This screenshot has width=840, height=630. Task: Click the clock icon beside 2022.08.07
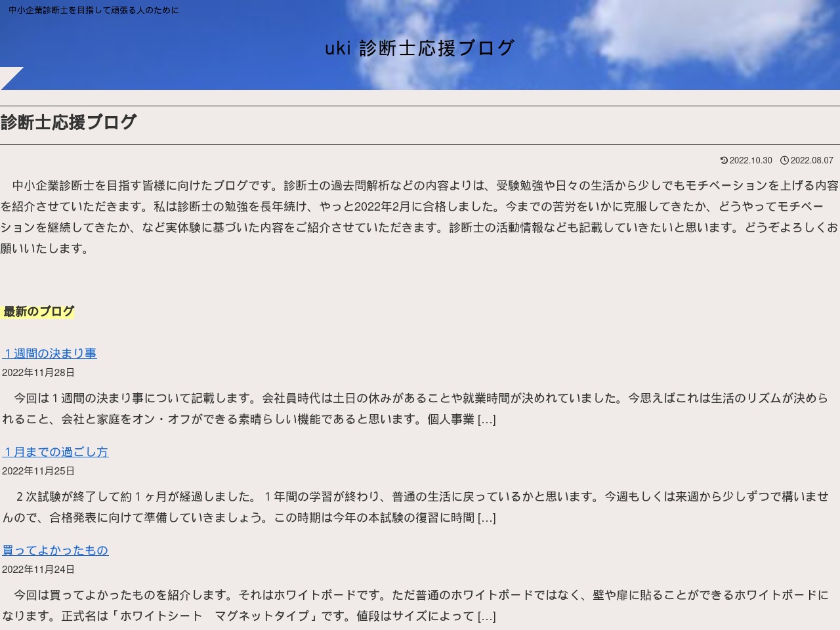tap(784, 160)
